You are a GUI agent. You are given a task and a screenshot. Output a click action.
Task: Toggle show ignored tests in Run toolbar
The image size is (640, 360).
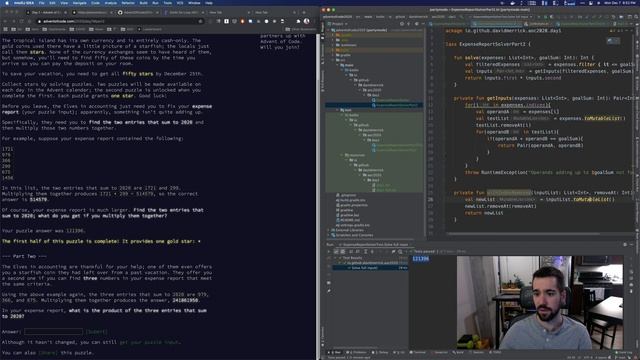(x=342, y=251)
